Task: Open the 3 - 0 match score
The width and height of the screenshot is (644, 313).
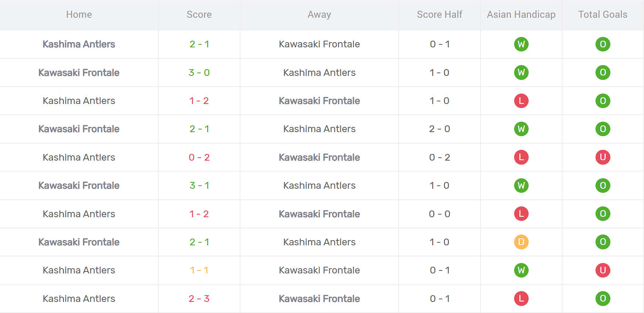Action: click(199, 73)
